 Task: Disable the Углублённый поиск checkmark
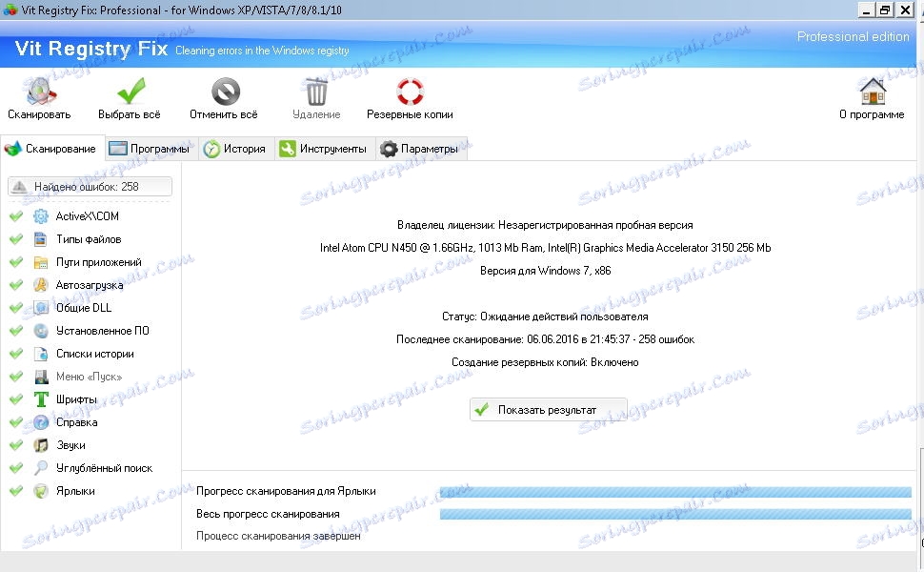(x=16, y=468)
